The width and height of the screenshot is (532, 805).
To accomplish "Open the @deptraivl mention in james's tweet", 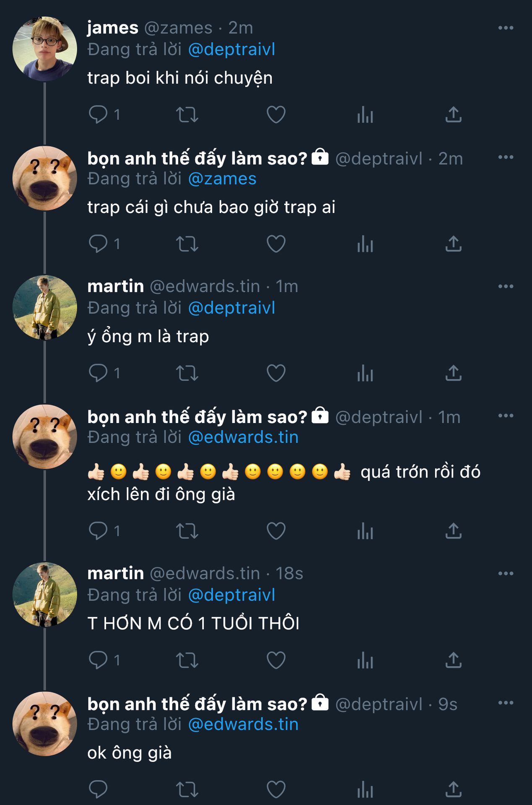I will [x=231, y=49].
